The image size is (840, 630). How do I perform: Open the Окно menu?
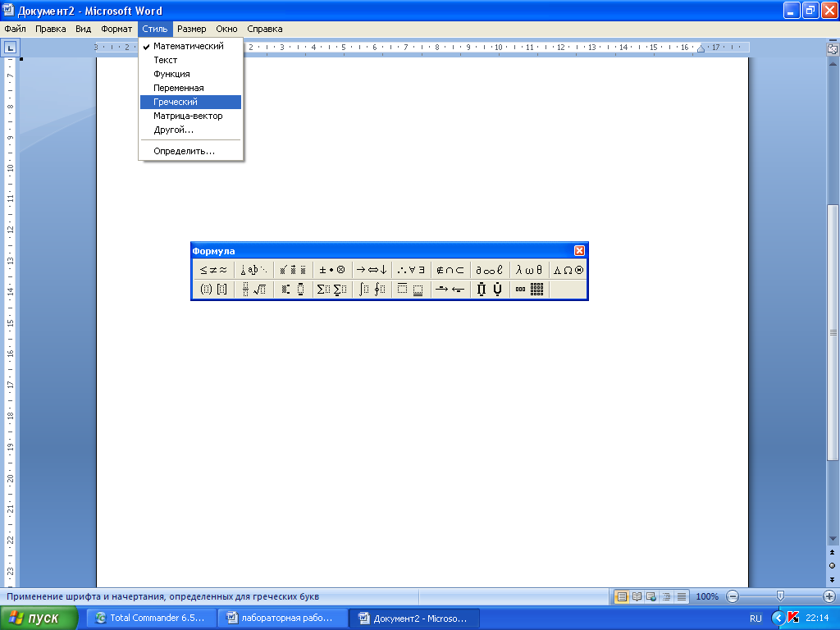[x=226, y=29]
